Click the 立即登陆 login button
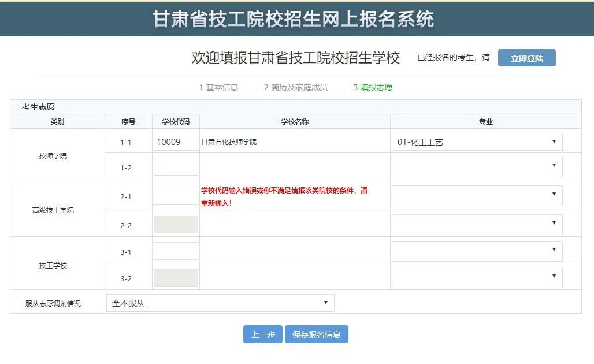The width and height of the screenshot is (594, 364). (x=526, y=58)
